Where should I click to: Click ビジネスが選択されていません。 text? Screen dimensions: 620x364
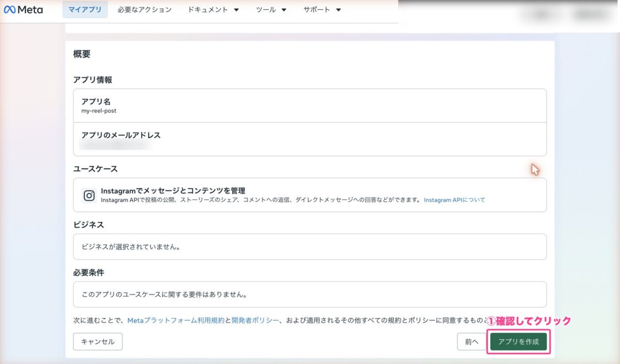coord(131,247)
